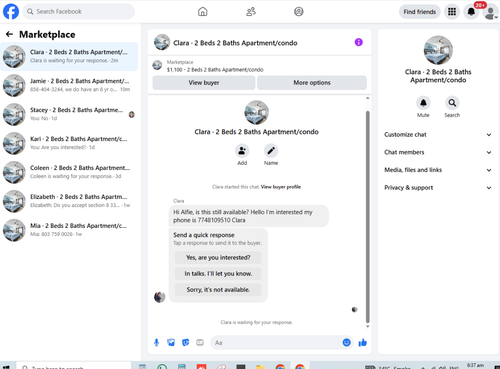Expand Media, files and links section

tap(438, 170)
